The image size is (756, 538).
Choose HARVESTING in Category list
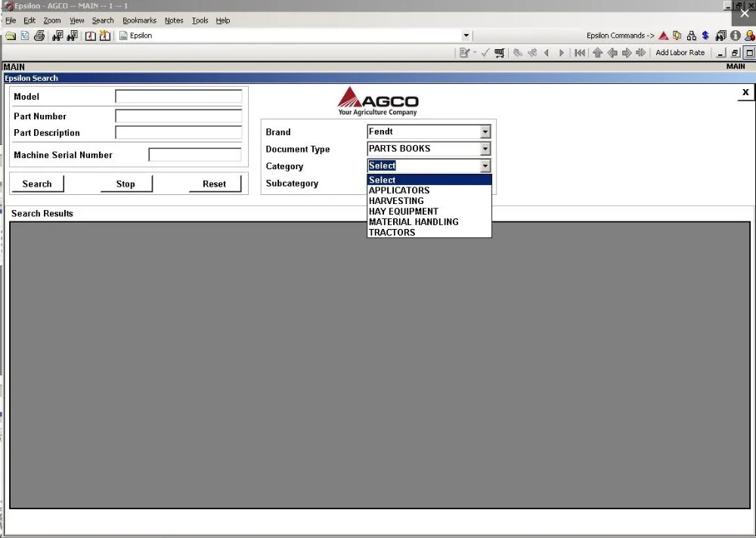point(429,201)
